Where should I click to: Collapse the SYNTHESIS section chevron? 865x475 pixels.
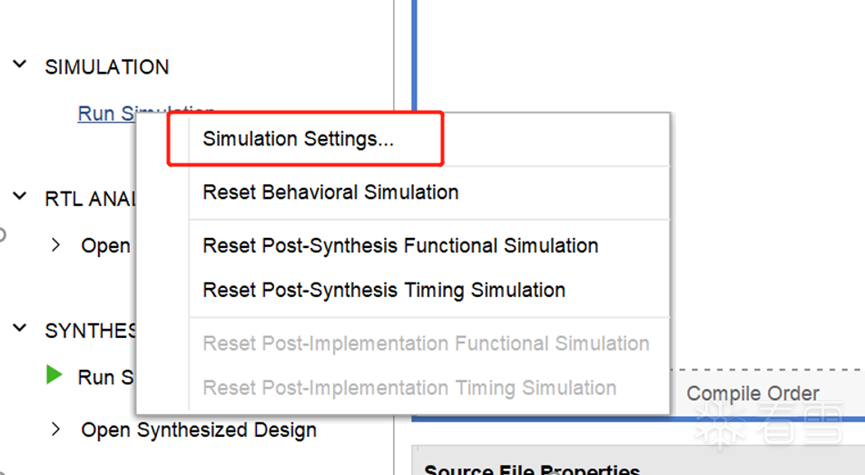click(19, 329)
